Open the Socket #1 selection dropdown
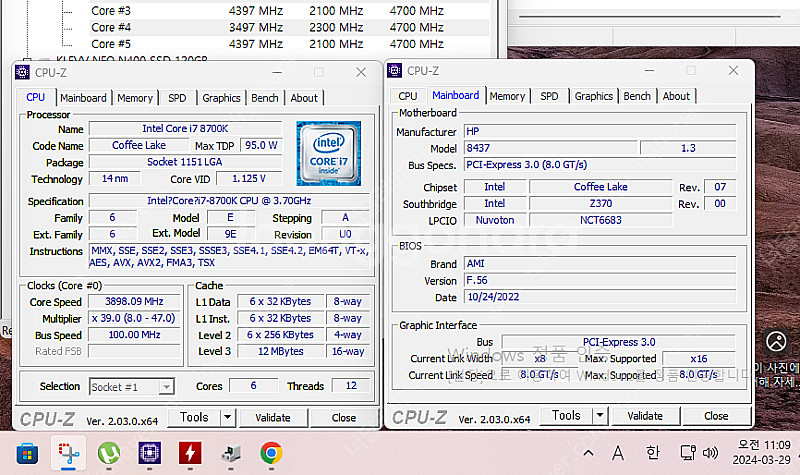 click(x=132, y=387)
